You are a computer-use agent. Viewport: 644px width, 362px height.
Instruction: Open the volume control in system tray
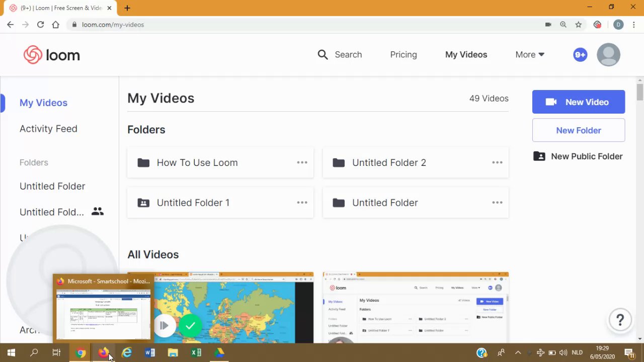pos(563,353)
